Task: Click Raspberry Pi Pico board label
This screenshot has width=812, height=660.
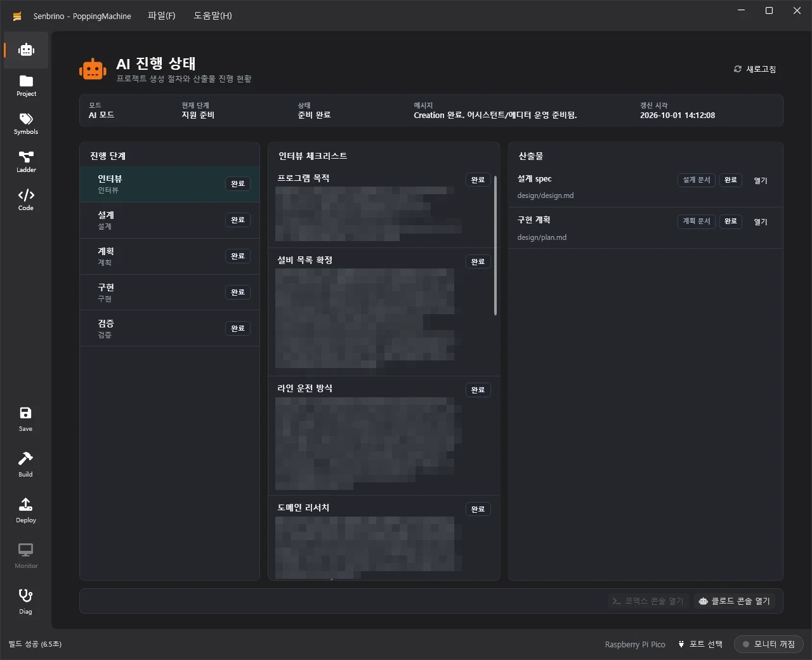Action: coord(635,644)
